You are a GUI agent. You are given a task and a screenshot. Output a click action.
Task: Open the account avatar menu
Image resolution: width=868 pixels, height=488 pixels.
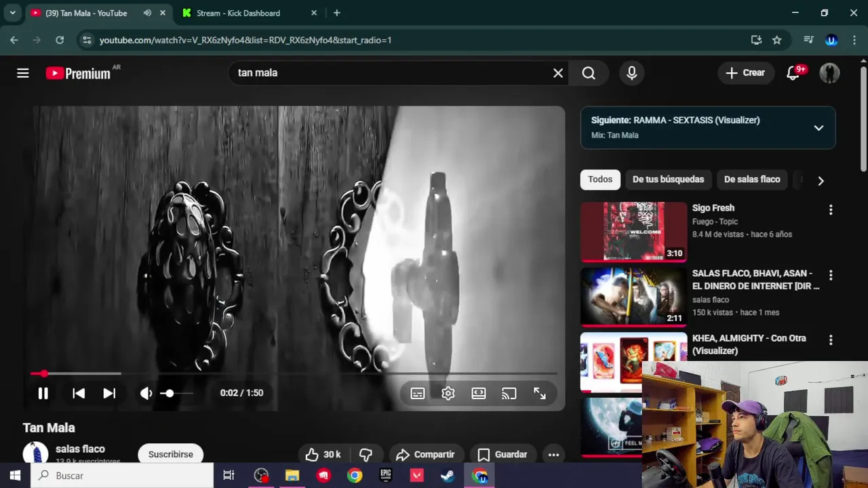point(829,73)
